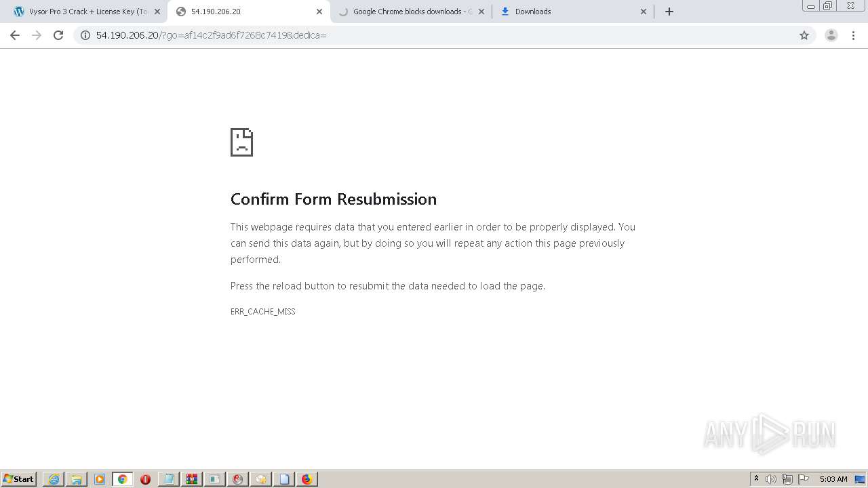This screenshot has height=488, width=868.
Task: Open the red disc taskbar icon
Action: [237, 479]
